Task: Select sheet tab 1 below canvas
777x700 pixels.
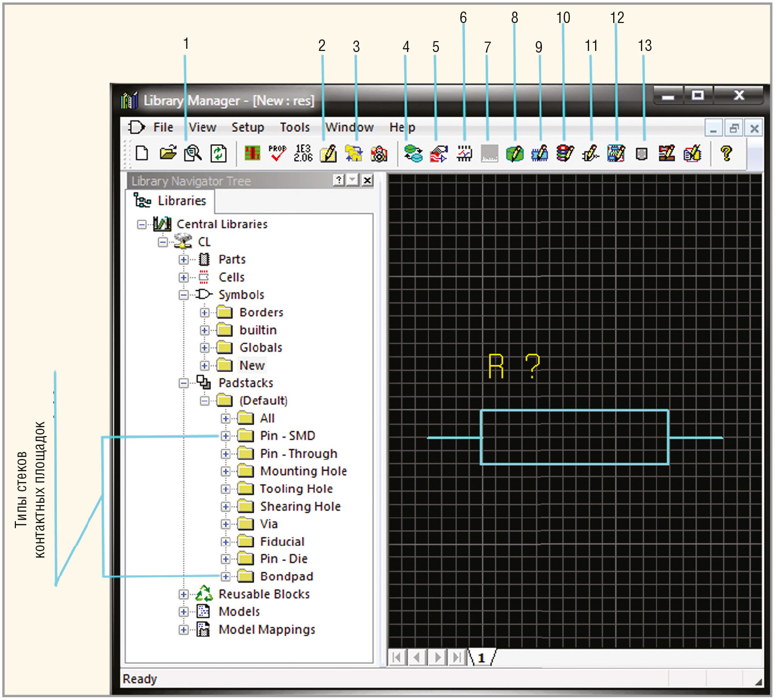Action: pyautogui.click(x=482, y=658)
